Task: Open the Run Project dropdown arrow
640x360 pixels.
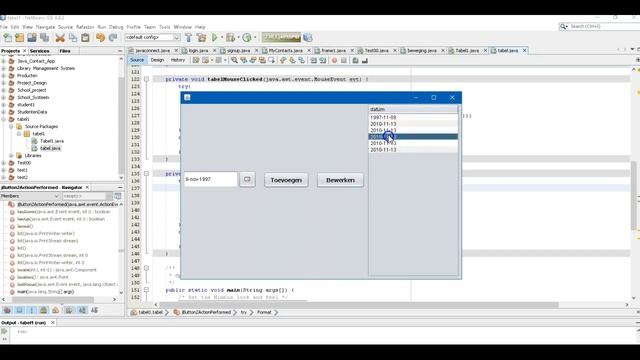Action: pos(222,38)
